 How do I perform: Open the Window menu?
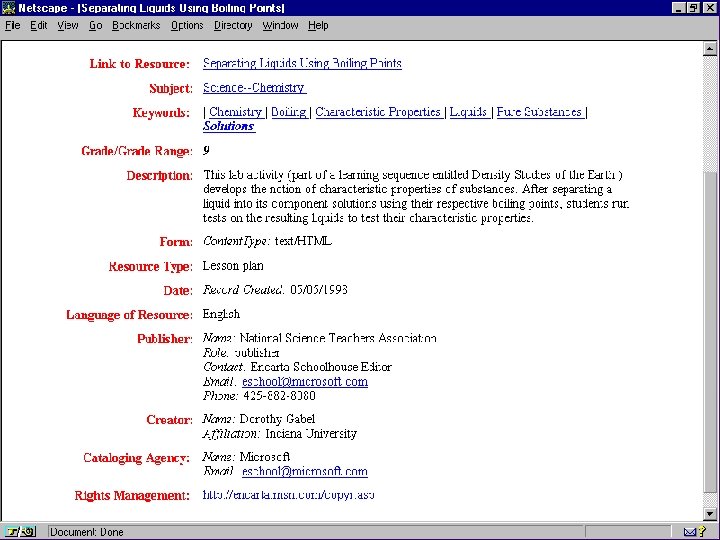(x=280, y=25)
